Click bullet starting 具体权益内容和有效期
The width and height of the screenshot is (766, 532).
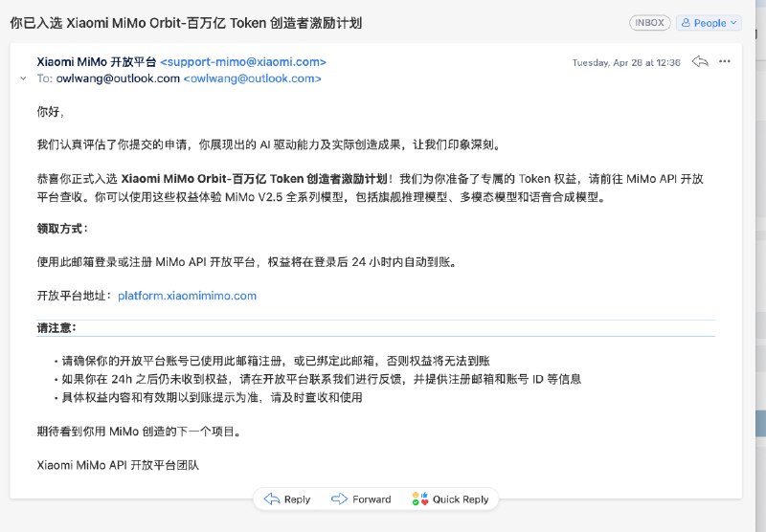pyautogui.click(x=212, y=397)
